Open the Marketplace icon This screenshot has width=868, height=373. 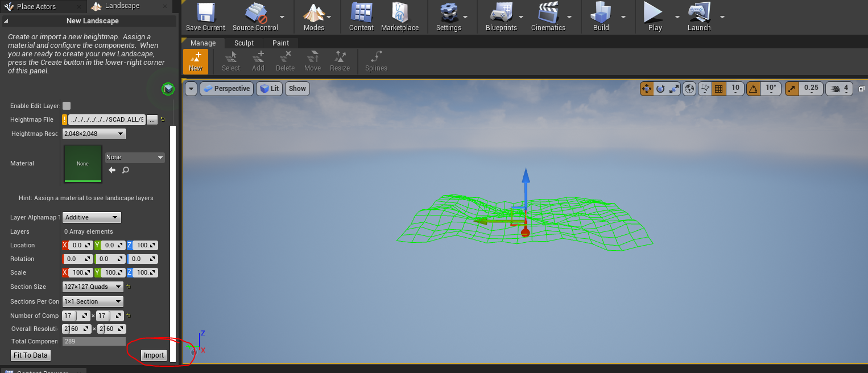click(x=399, y=17)
